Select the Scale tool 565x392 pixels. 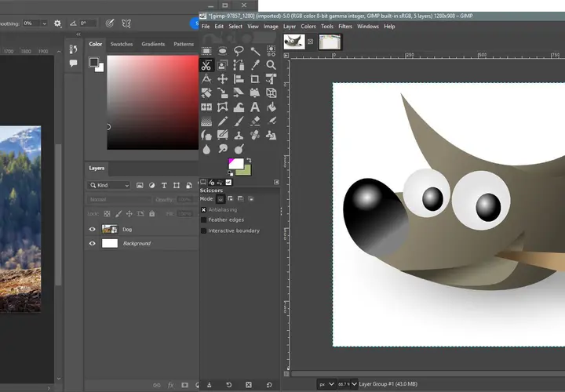click(222, 93)
